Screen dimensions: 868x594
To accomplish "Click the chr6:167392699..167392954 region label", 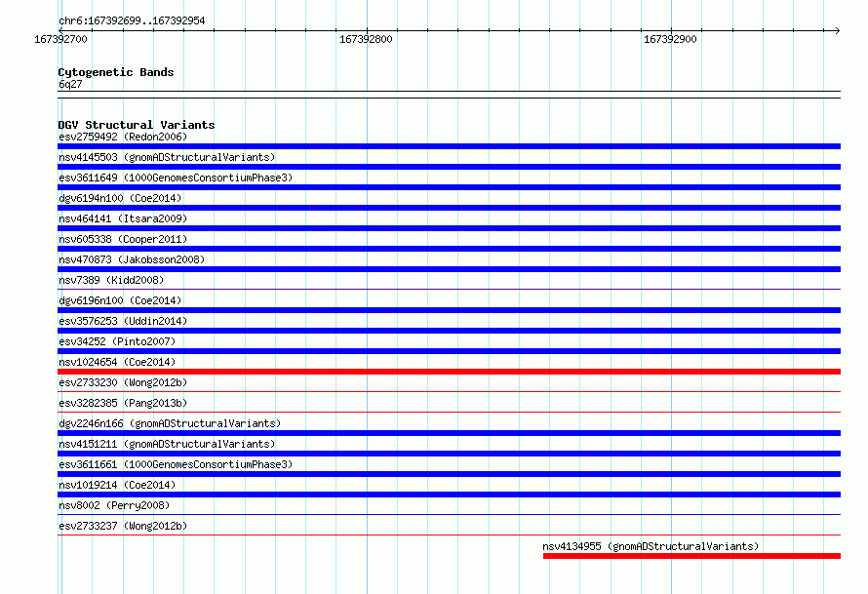I will click(132, 21).
